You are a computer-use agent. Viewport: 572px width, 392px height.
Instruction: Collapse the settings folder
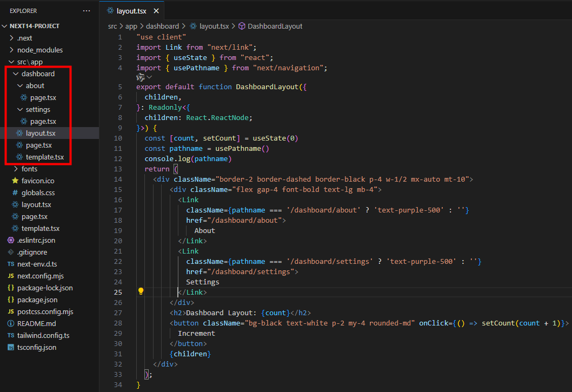20,110
